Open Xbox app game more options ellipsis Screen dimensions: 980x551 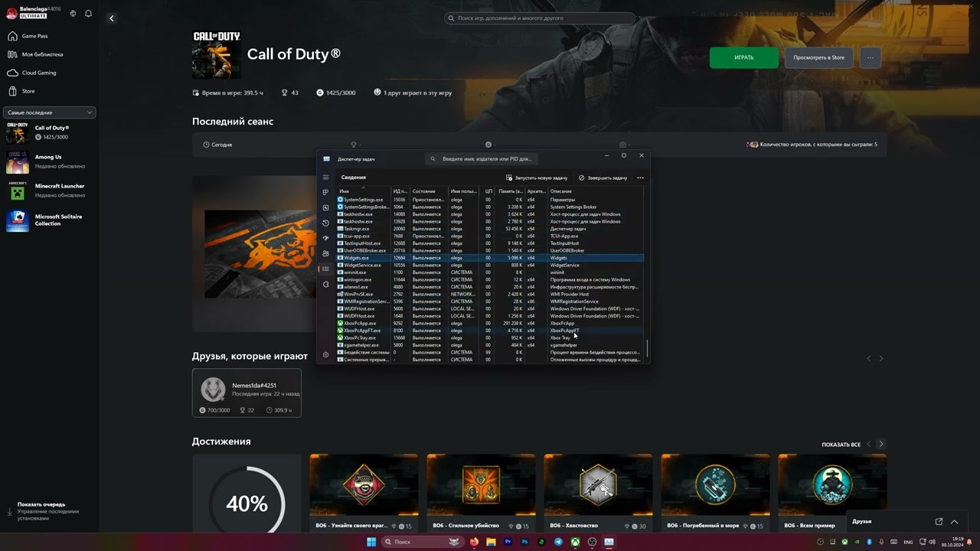coord(870,57)
